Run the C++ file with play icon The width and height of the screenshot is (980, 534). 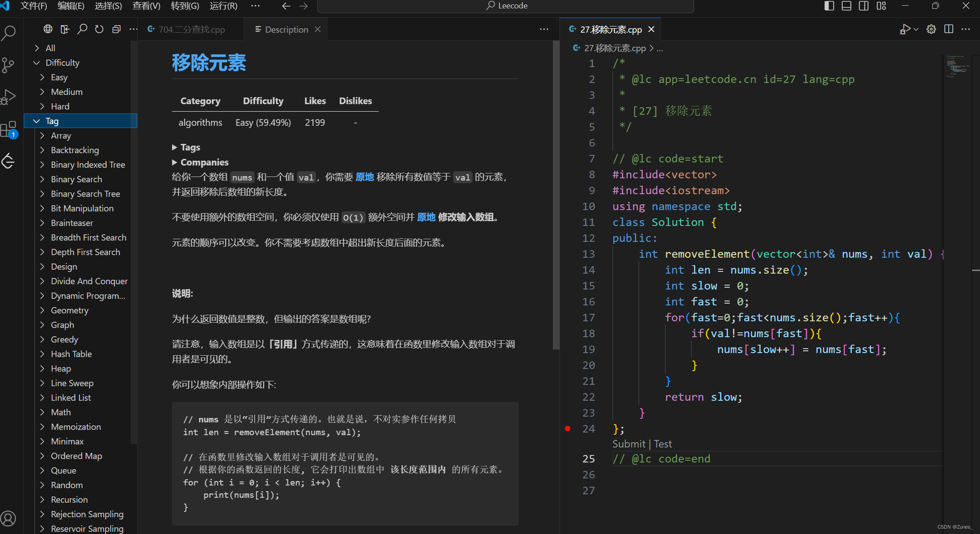coord(905,29)
